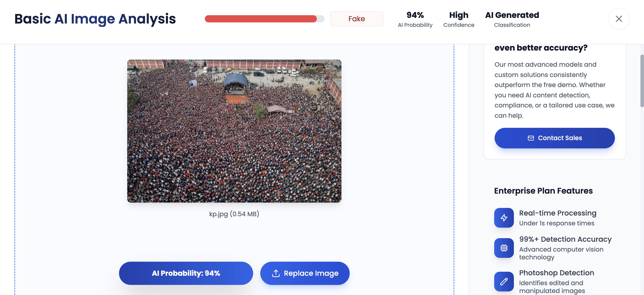Screen dimensions: 644x295
Task: Click the AI Generated Classification label
Action: click(512, 19)
